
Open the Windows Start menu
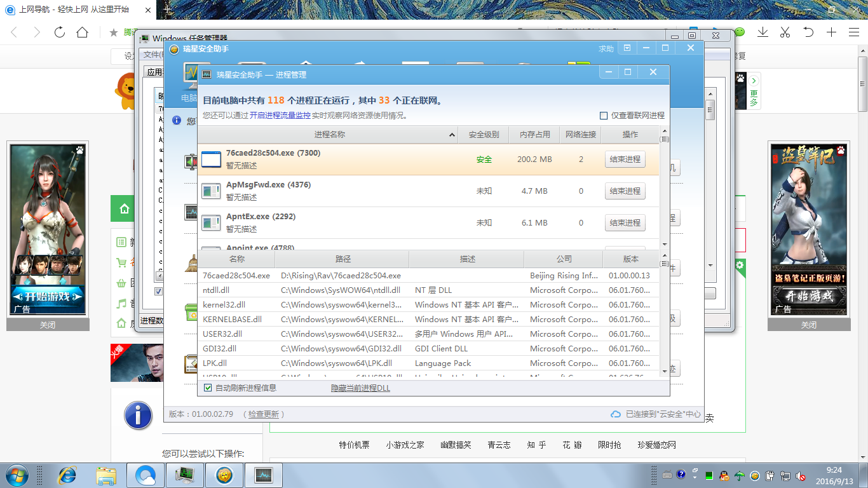tap(16, 475)
